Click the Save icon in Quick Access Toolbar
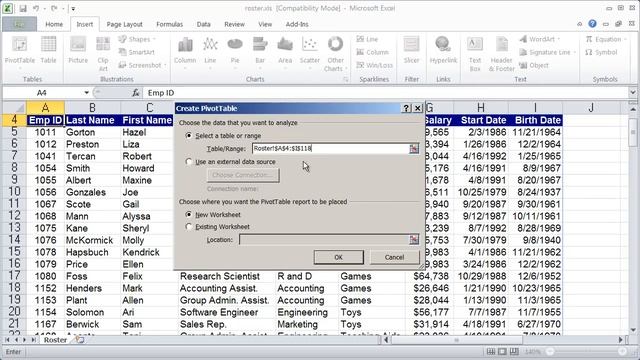The image size is (640, 360). (23, 8)
